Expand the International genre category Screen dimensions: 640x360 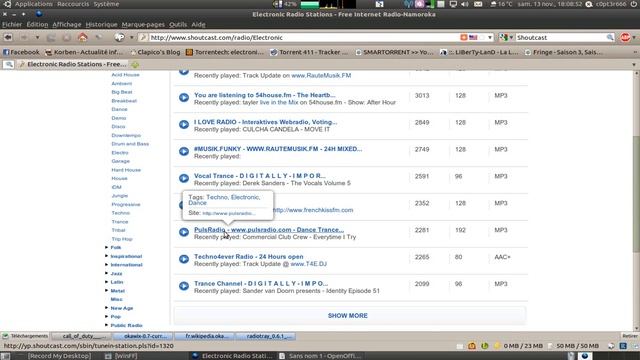(106, 264)
